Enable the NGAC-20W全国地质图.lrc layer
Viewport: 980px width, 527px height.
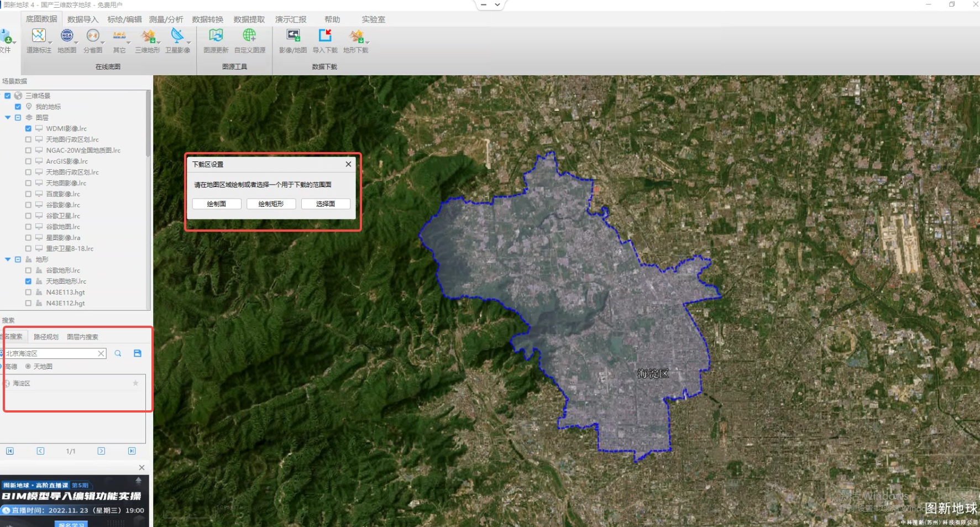click(28, 150)
